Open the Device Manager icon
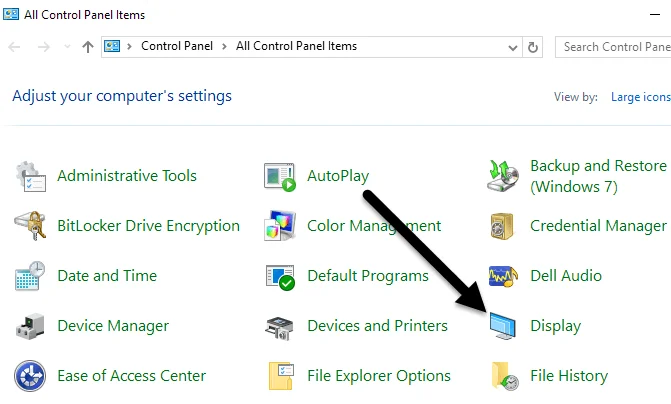Screen dimensions: 671x404 coord(31,326)
